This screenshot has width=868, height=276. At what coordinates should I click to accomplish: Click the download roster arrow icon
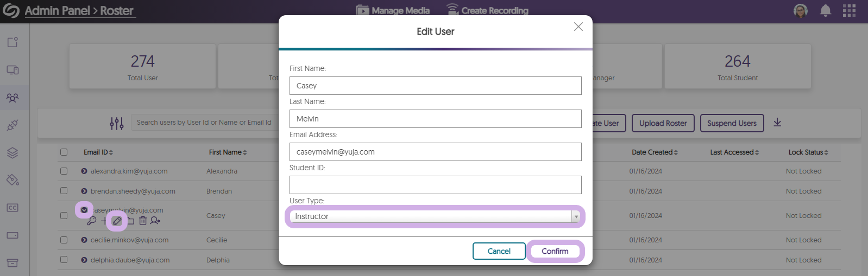tap(777, 123)
